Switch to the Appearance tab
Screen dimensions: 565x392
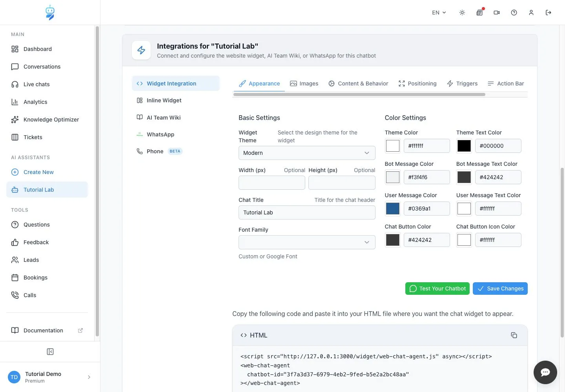259,83
